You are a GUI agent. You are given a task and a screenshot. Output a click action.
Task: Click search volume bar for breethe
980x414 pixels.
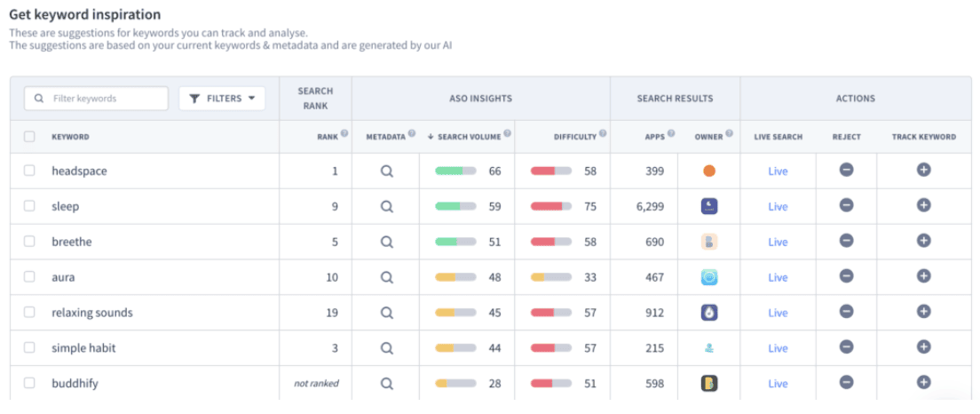tap(455, 242)
